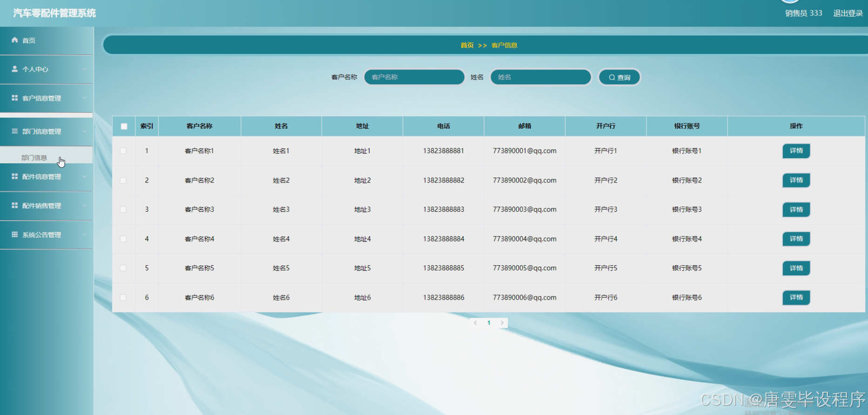The image size is (868, 415).
Task: Open 详情 for 客户名称1
Action: [x=796, y=151]
